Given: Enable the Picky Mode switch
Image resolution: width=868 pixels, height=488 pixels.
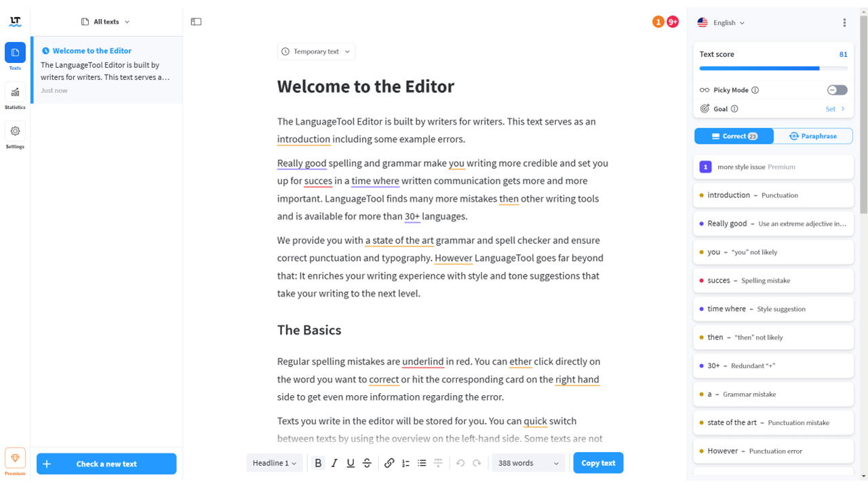Looking at the screenshot, I should pyautogui.click(x=837, y=90).
